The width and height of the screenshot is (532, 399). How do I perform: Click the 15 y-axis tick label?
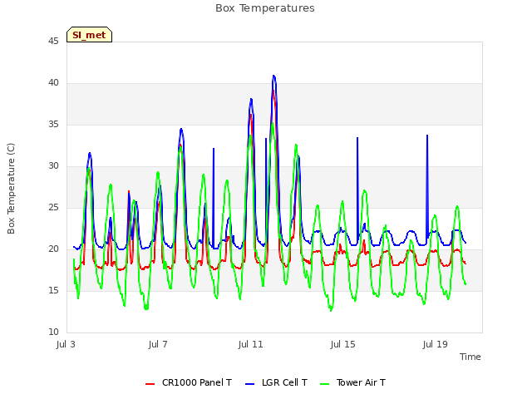point(53,290)
